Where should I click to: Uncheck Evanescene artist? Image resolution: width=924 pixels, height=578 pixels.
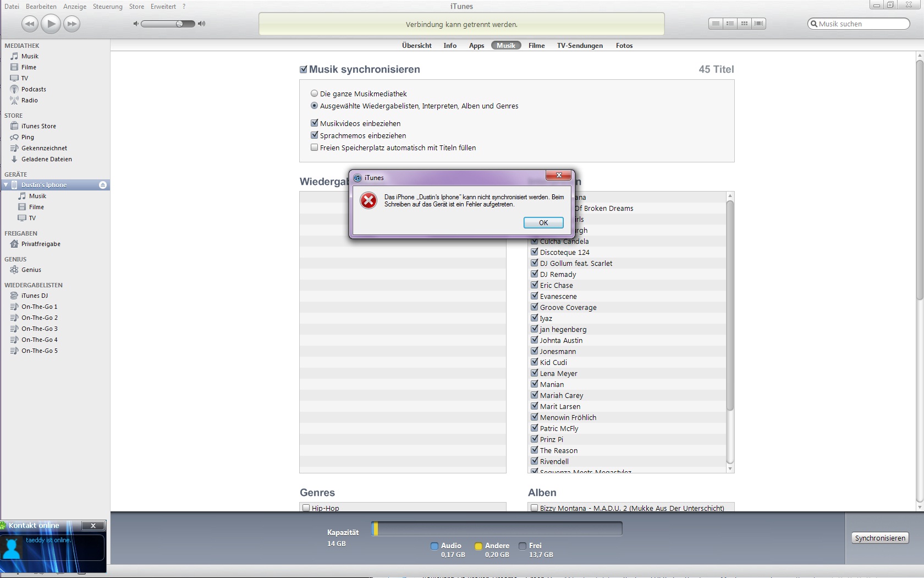tap(534, 296)
